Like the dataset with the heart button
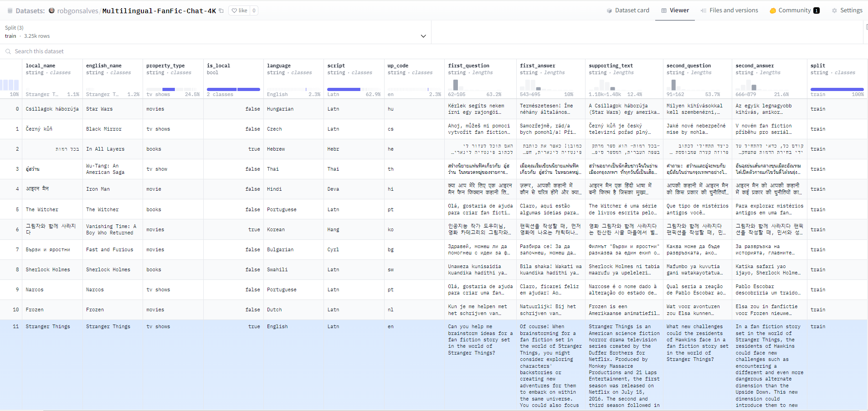The height and width of the screenshot is (411, 868). (239, 10)
